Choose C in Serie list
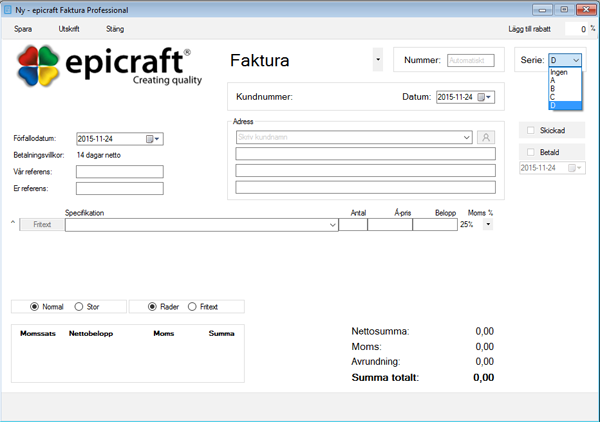Image resolution: width=600 pixels, height=422 pixels. click(565, 97)
